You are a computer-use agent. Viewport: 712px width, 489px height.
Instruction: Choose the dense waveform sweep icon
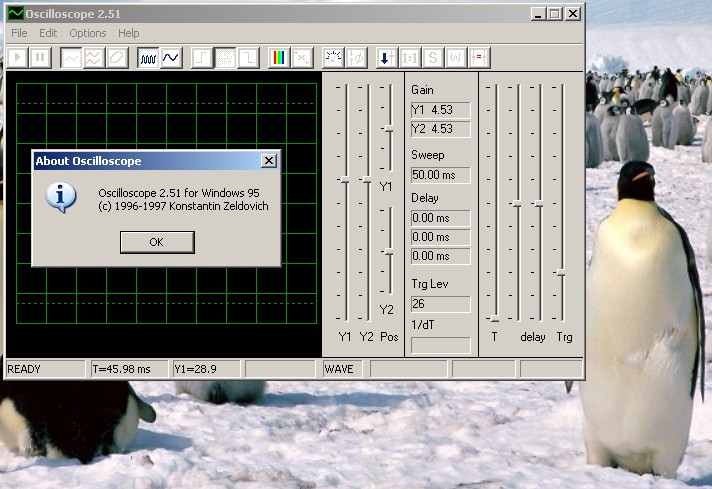148,58
